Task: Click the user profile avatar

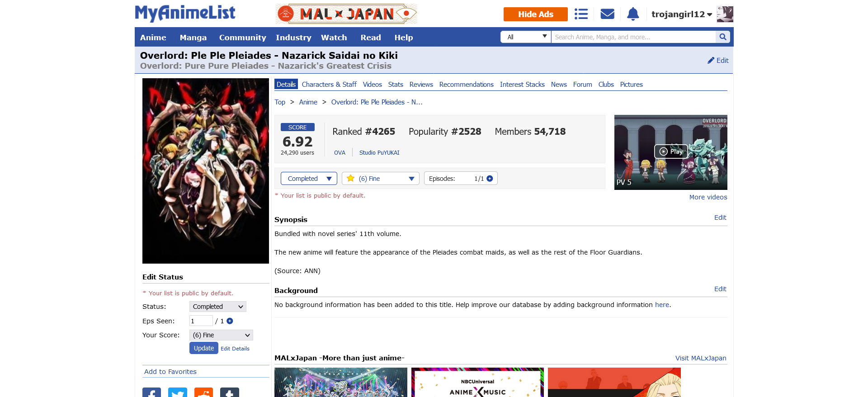Action: [725, 14]
